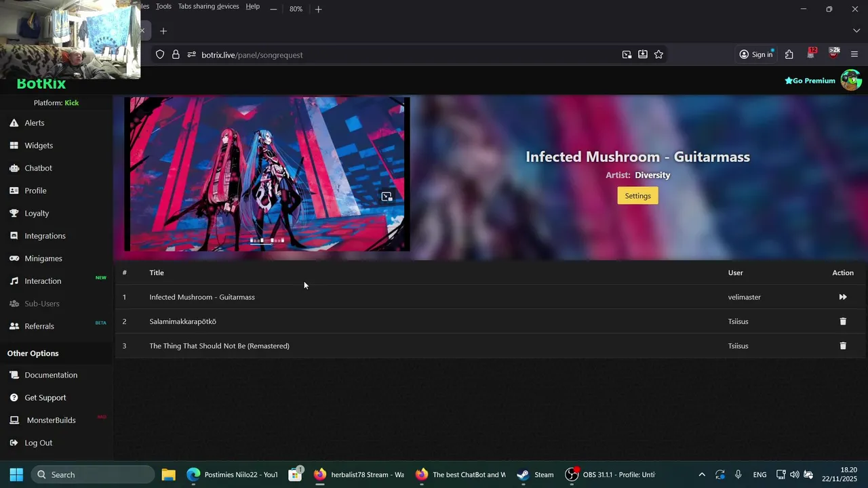868x488 pixels.
Task: Open the Loyalty section
Action: pyautogui.click(x=37, y=213)
